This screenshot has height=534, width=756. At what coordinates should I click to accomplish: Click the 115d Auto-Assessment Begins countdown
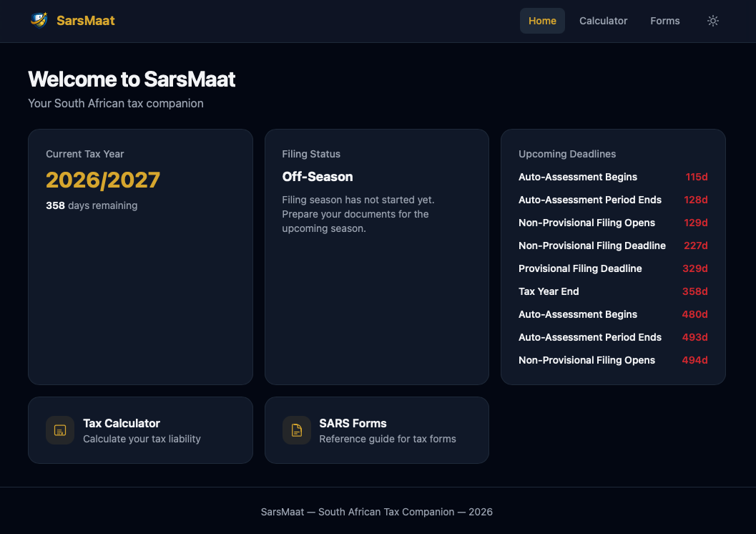pos(696,177)
